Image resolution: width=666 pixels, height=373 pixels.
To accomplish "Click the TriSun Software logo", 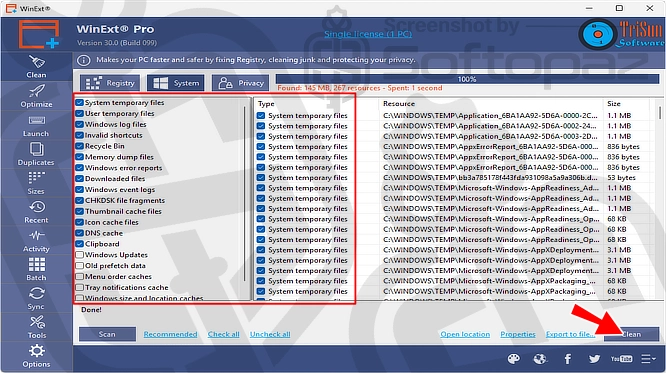I will (x=621, y=34).
